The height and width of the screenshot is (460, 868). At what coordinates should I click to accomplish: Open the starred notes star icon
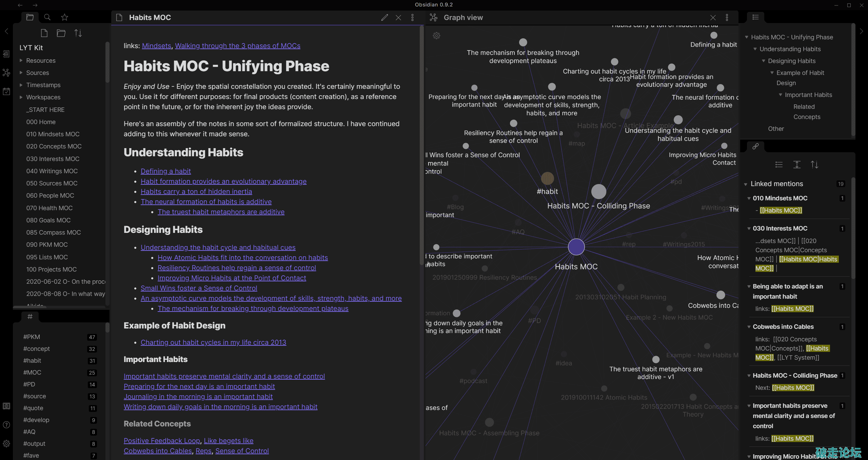point(64,17)
